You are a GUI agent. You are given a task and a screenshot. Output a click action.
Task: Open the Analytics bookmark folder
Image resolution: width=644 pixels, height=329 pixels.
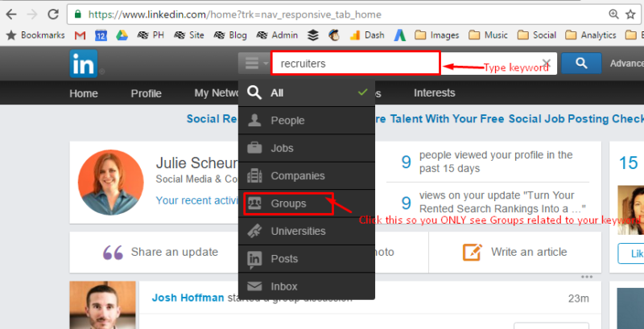[x=591, y=35]
